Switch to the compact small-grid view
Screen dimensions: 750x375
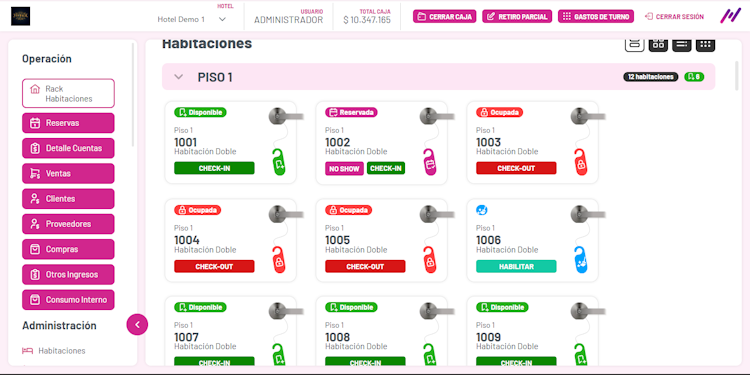click(705, 44)
